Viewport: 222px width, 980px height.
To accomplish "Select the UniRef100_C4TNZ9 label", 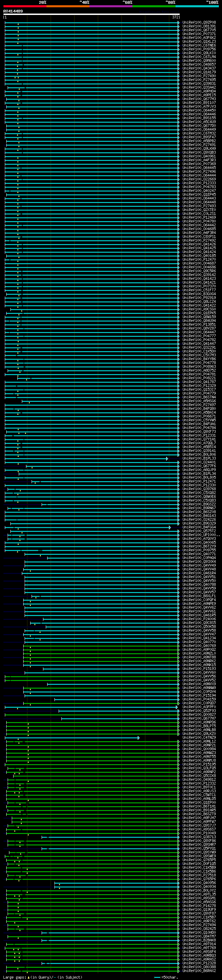I will pos(199,737).
